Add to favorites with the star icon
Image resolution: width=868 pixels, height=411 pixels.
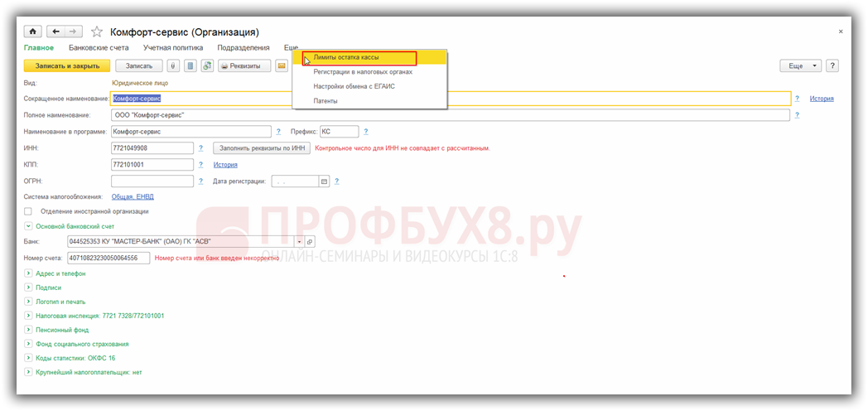click(97, 31)
